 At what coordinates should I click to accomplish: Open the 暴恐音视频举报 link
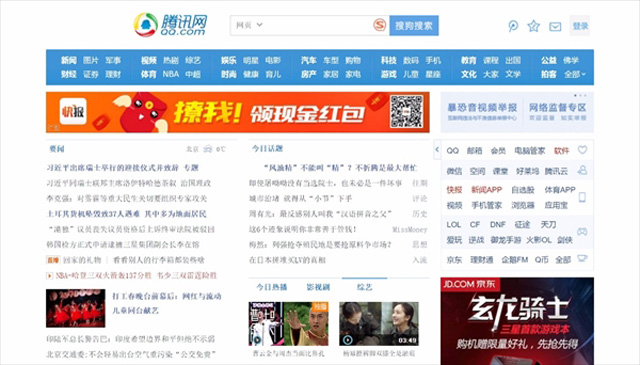482,108
